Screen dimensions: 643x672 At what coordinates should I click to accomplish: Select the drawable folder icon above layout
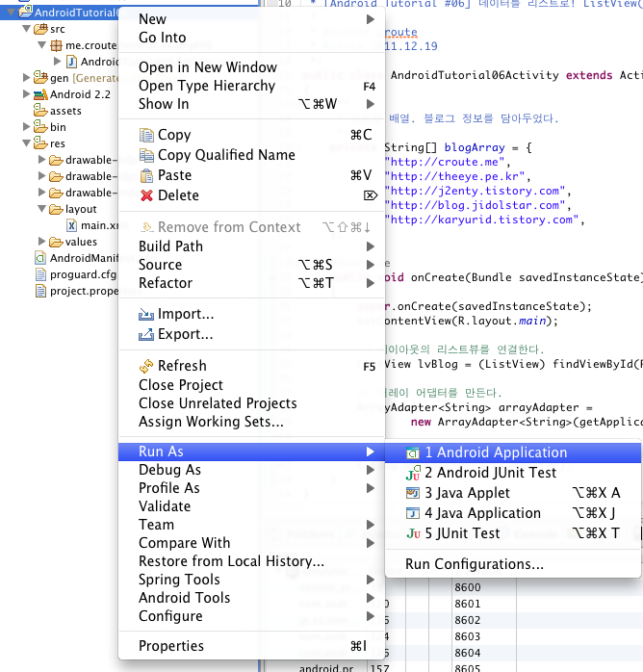pos(56,193)
